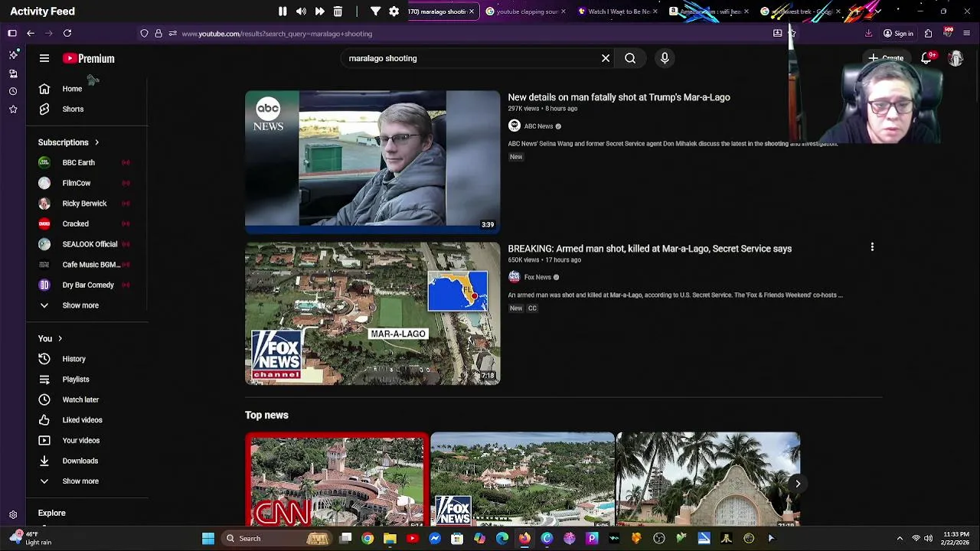This screenshot has height=551, width=980.
Task: Click the YouTube results URL address bar
Action: pyautogui.click(x=467, y=34)
